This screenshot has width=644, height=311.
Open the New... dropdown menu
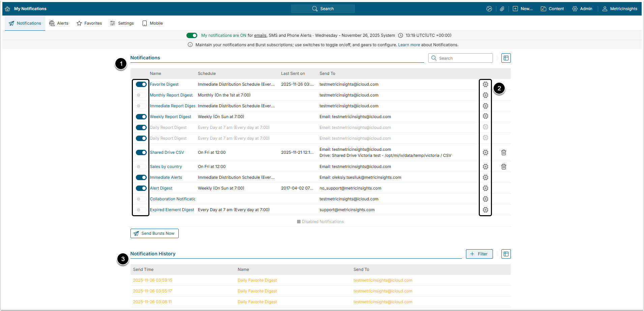523,9
